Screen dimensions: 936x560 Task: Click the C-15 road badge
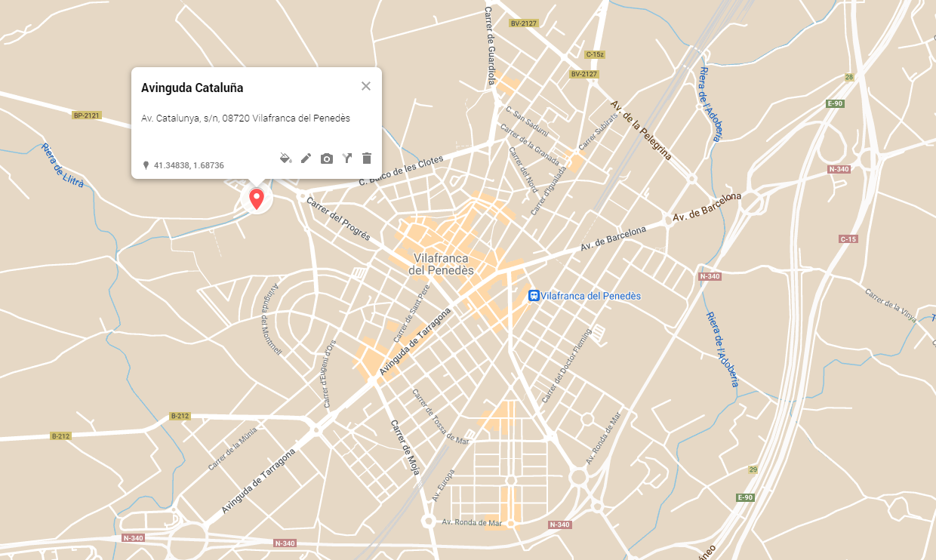848,239
